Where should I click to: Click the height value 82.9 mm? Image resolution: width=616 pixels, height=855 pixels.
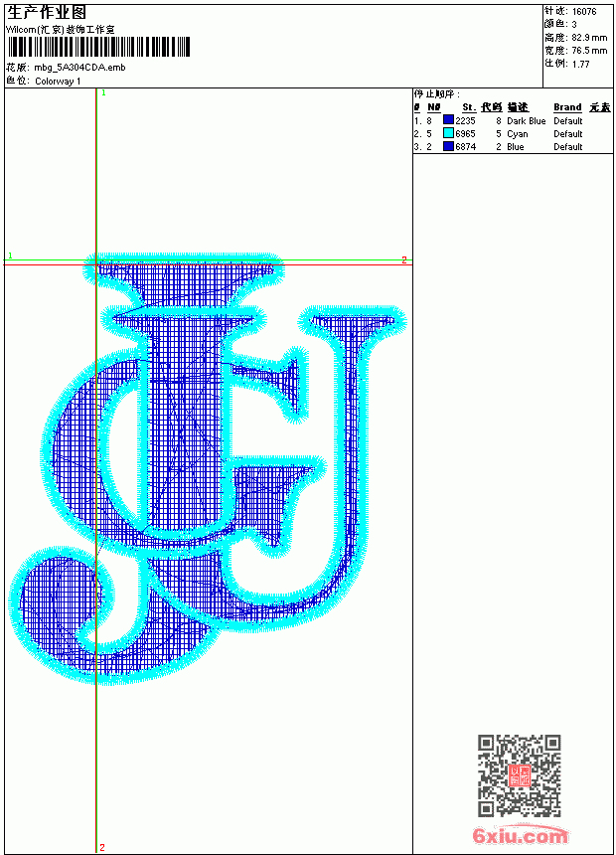[589, 38]
